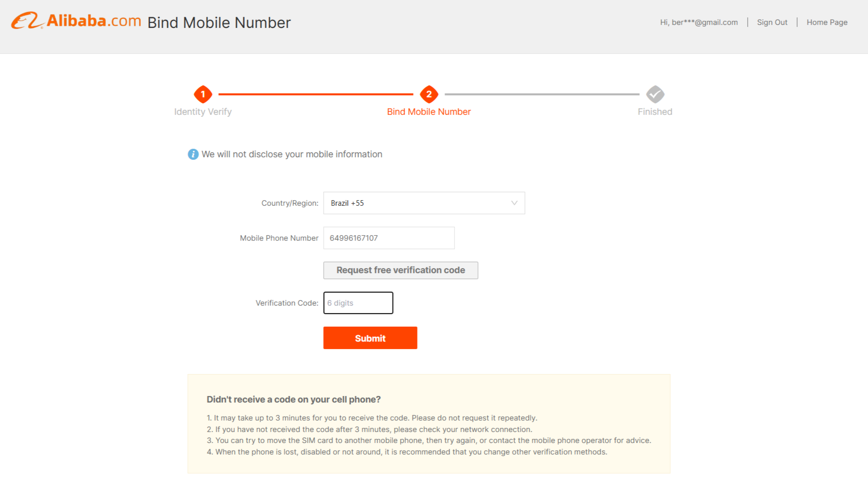Click the step 2 diamond icon

(429, 94)
